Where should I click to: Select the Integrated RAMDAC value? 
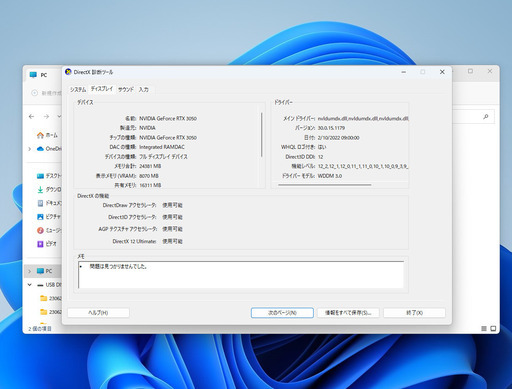[162, 147]
